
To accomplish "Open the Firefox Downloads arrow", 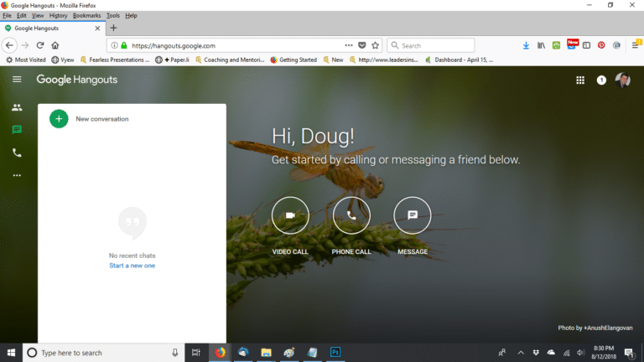I will (x=526, y=45).
